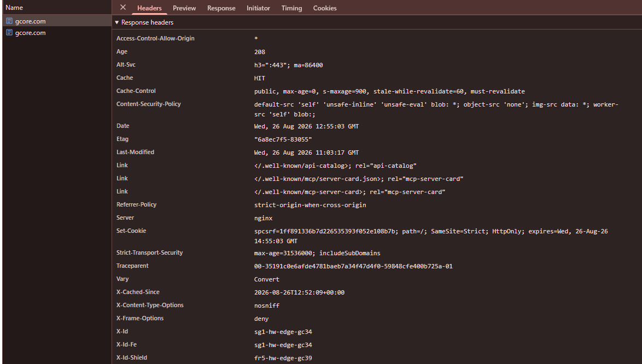The width and height of the screenshot is (642, 364).
Task: Click the Alt-Svc value h3=":443"; ma=86400
Action: tap(288, 65)
